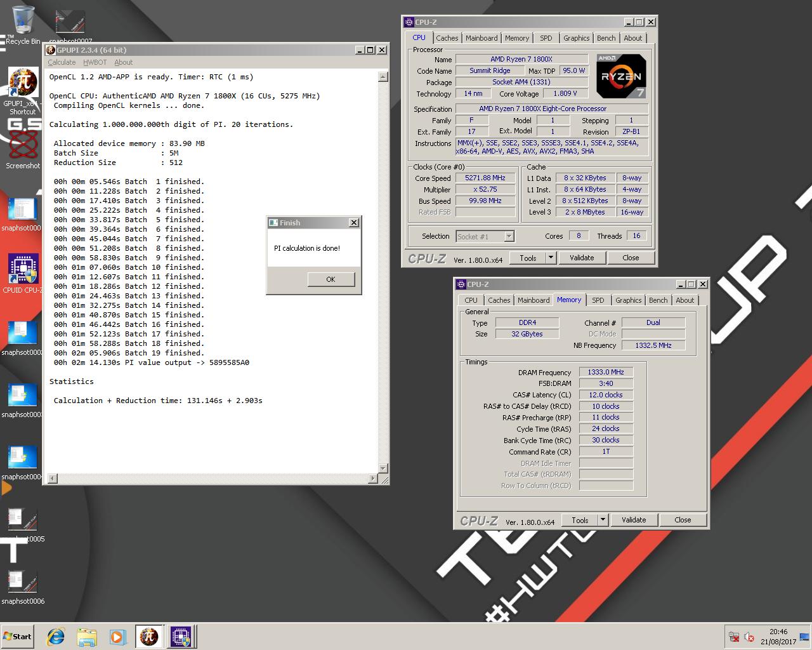812x650 pixels.
Task: Click the DRAM Frequency 1333.0 MHz field
Action: pos(606,373)
